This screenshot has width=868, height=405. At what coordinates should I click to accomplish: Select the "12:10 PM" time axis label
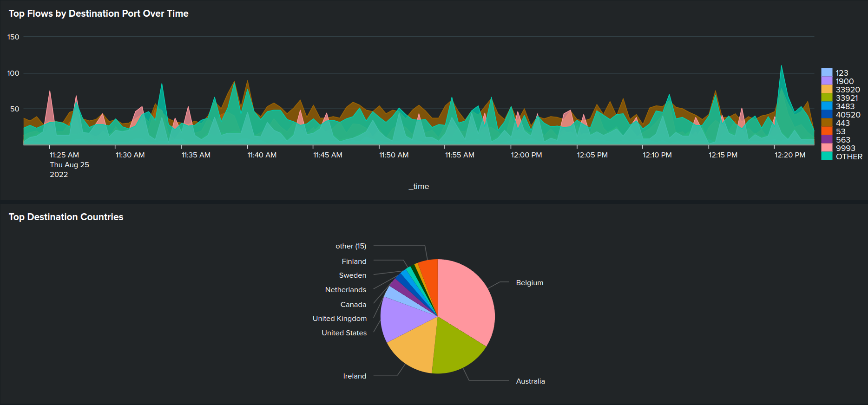click(658, 155)
